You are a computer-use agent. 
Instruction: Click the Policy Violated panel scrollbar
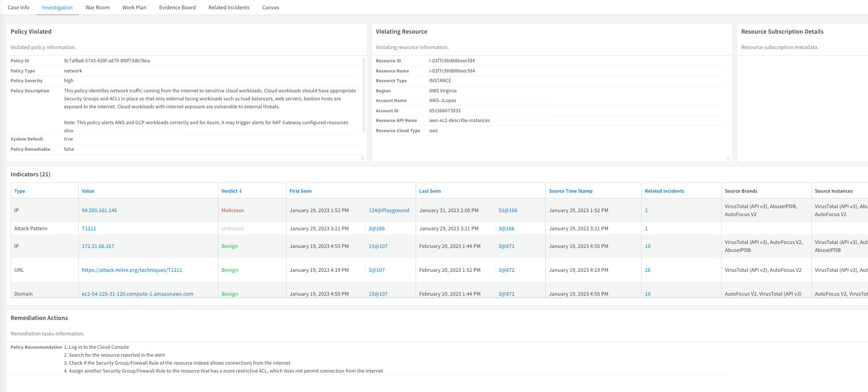point(364,94)
